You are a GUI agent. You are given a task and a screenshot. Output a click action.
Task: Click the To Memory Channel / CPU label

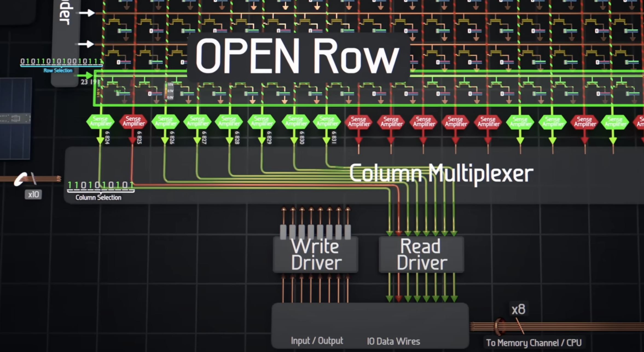[533, 343]
